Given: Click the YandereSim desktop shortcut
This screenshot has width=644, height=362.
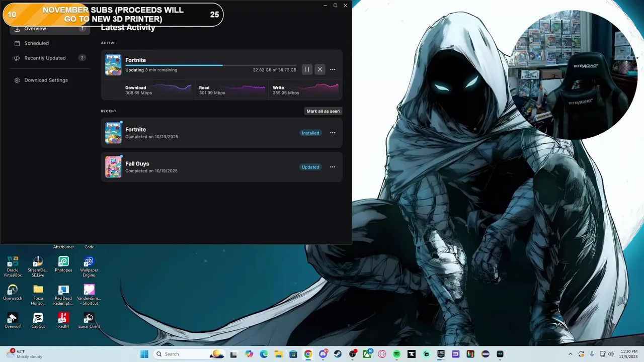Looking at the screenshot, I should point(89,295).
